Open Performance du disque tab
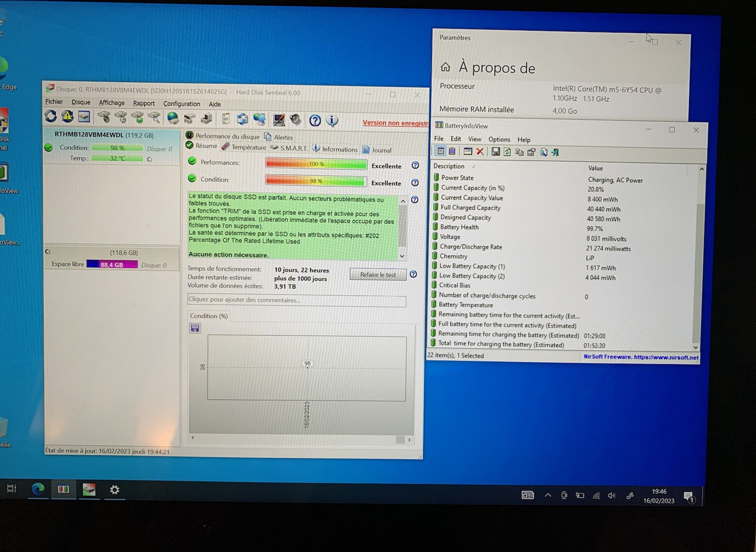The image size is (756, 552). (223, 136)
